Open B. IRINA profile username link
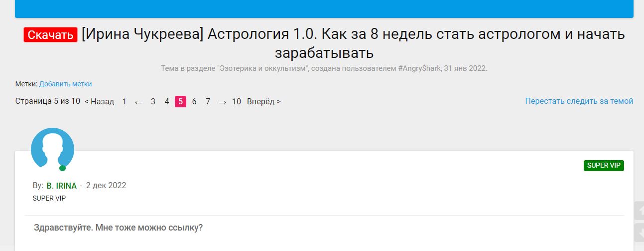644x251 pixels. click(x=62, y=186)
